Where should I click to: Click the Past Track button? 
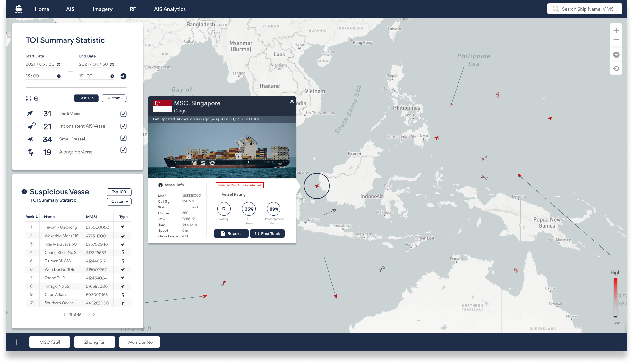pos(267,234)
